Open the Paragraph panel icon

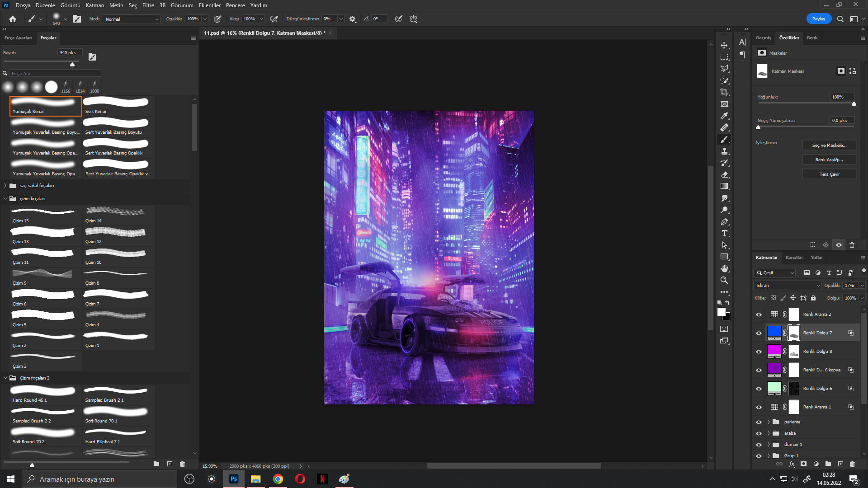(742, 55)
